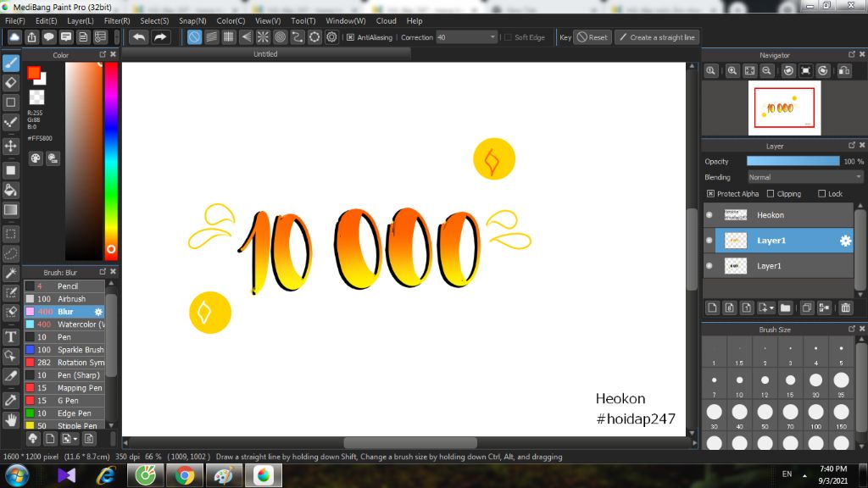The width and height of the screenshot is (868, 488).
Task: Hide the selected blue Layer1
Action: (x=709, y=241)
